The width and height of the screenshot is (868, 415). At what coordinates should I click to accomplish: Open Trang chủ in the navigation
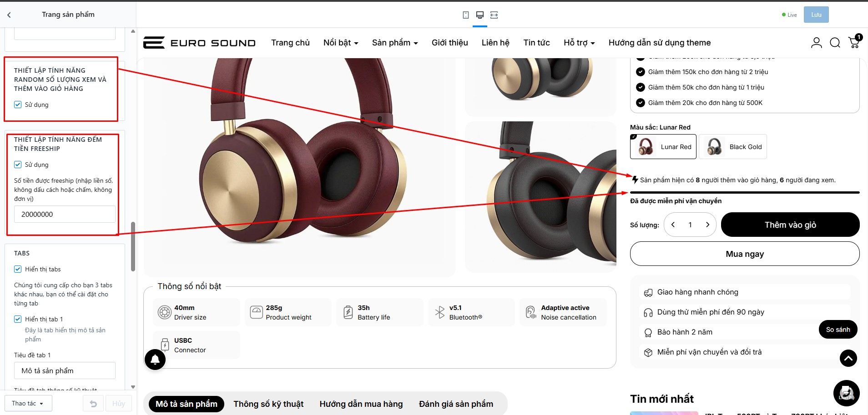point(290,43)
